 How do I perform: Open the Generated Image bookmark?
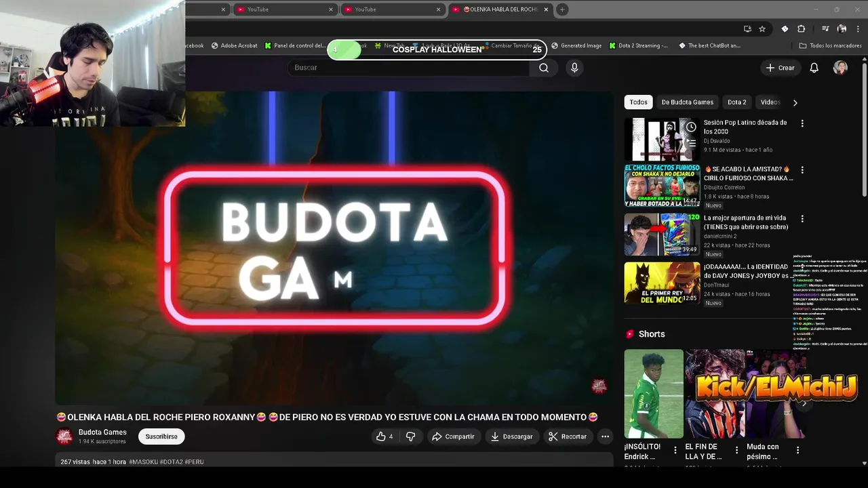point(576,46)
